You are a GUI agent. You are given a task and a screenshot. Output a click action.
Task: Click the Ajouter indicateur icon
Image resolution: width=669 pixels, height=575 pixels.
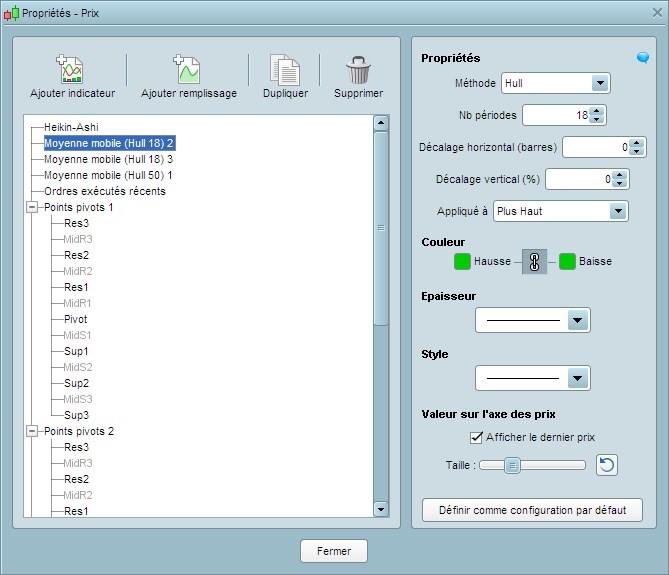[72, 70]
